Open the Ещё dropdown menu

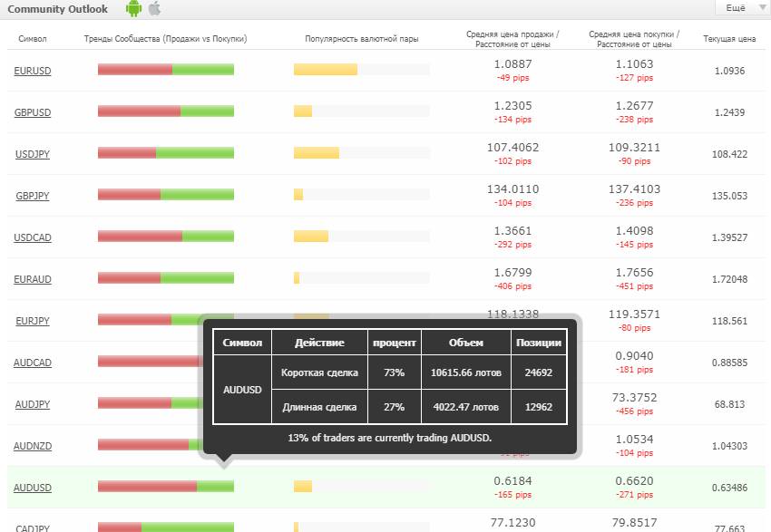[741, 8]
